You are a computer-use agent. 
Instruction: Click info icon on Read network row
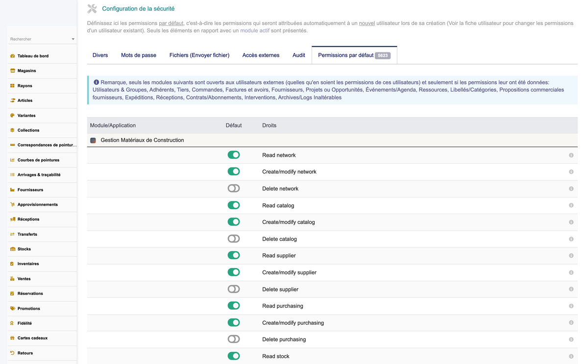(571, 155)
